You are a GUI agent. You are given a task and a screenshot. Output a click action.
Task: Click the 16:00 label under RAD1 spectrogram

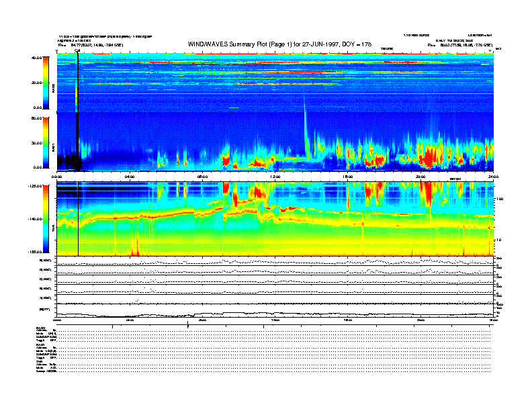pos(348,177)
